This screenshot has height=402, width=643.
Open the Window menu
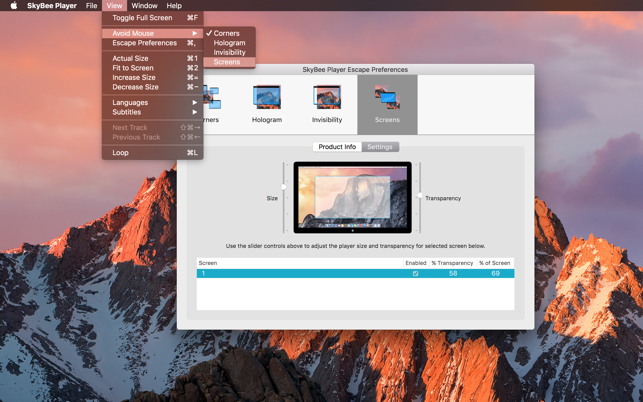pos(144,5)
